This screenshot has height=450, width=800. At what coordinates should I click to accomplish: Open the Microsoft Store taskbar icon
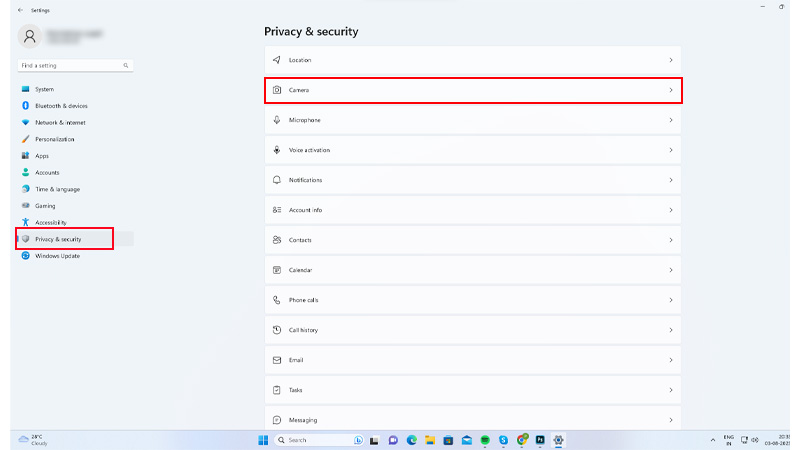(448, 440)
